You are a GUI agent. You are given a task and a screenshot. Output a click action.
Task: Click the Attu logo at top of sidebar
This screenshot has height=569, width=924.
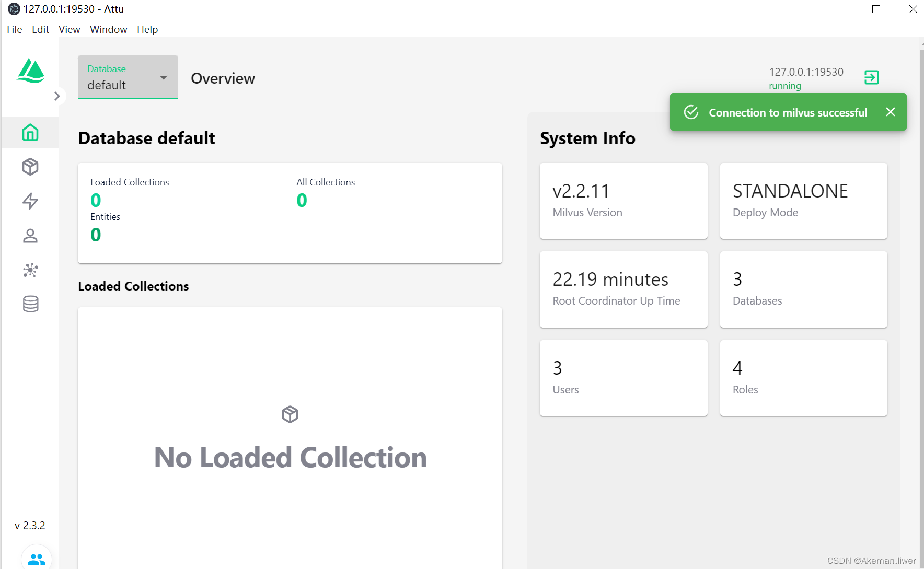point(31,71)
